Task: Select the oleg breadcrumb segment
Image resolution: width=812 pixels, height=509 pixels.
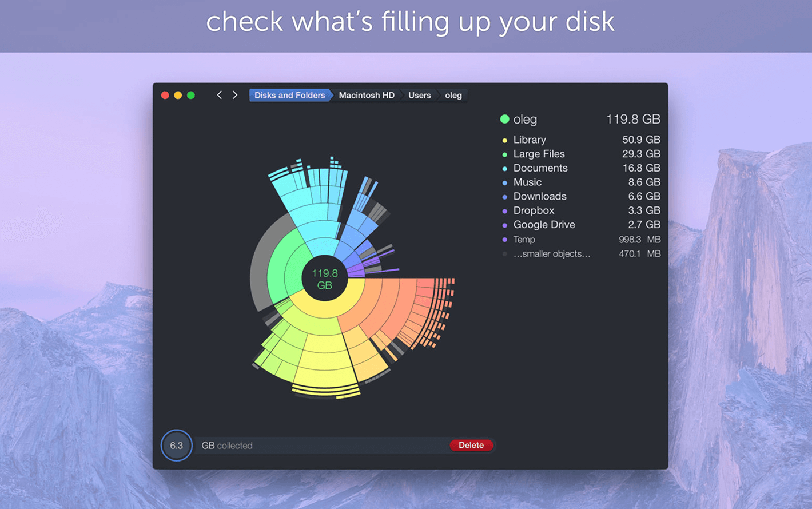Action: point(453,95)
